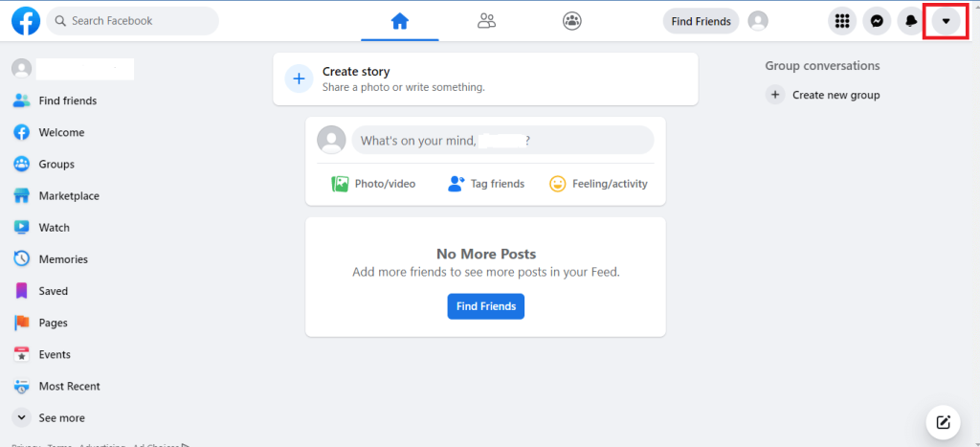Click the Facebook logo
Image resolution: width=980 pixels, height=447 pixels.
(x=26, y=21)
